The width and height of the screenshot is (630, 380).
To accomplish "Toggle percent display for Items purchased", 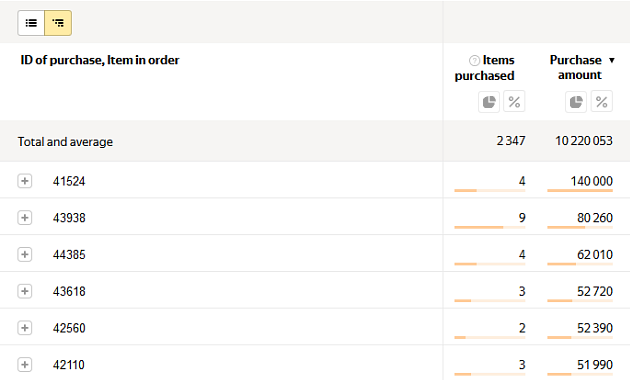I will 514,102.
